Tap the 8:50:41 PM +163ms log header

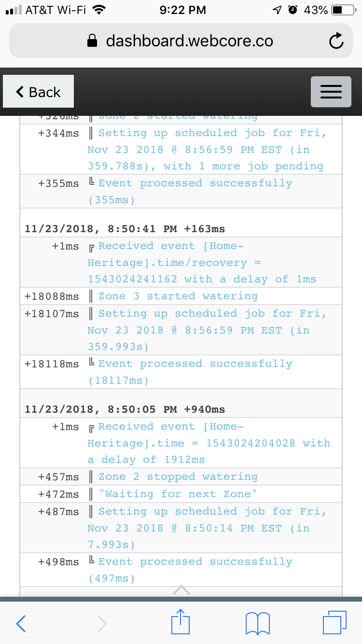[x=125, y=228]
